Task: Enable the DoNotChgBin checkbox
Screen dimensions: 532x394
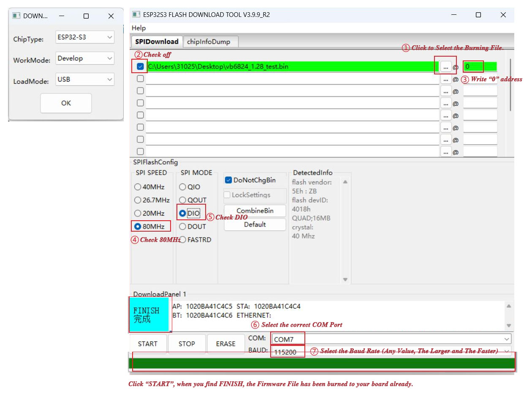Action: (228, 180)
